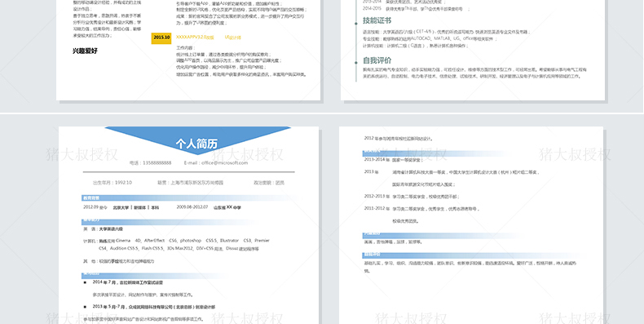Click the "湖南省计算机科技大赛一等奖" award line
The width and height of the screenshot is (644, 324).
(465, 172)
